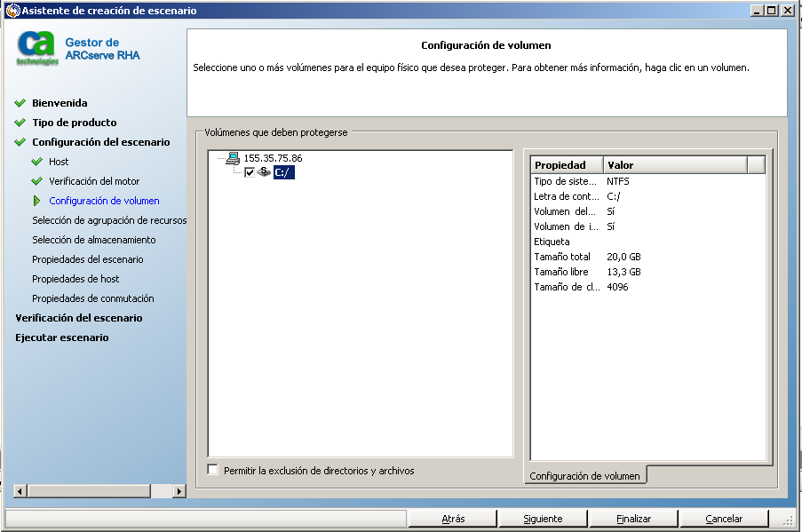Viewport: 802px width, 532px height.
Task: Cancel the scenario wizard
Action: point(724,518)
